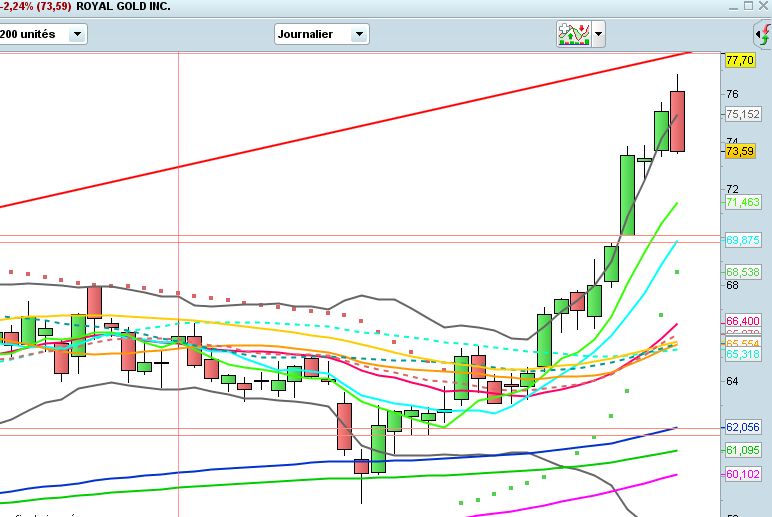Select the green 71,463 price label

coord(743,202)
